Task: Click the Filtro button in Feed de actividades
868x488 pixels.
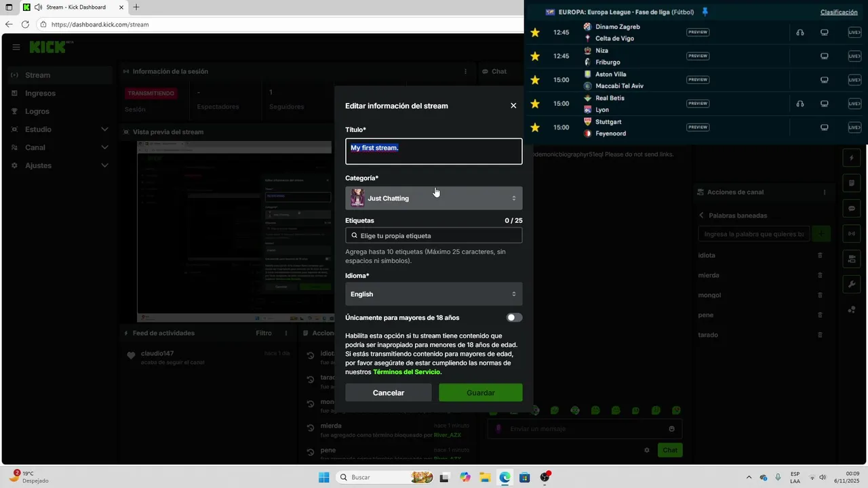Action: [x=264, y=333]
